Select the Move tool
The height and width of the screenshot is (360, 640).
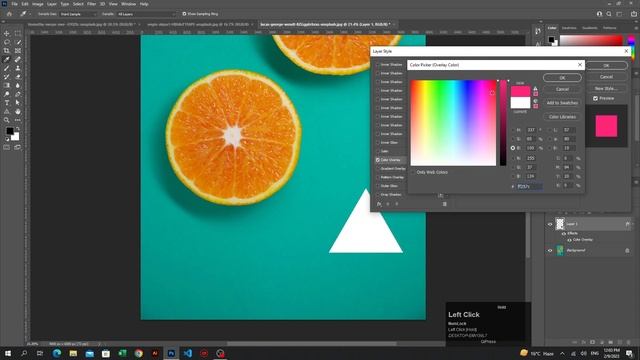point(7,33)
